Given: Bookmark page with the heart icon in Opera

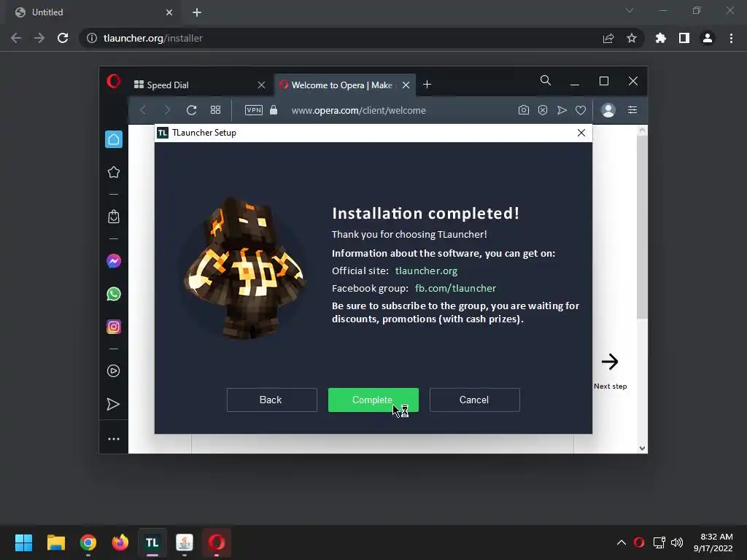Looking at the screenshot, I should [580, 110].
